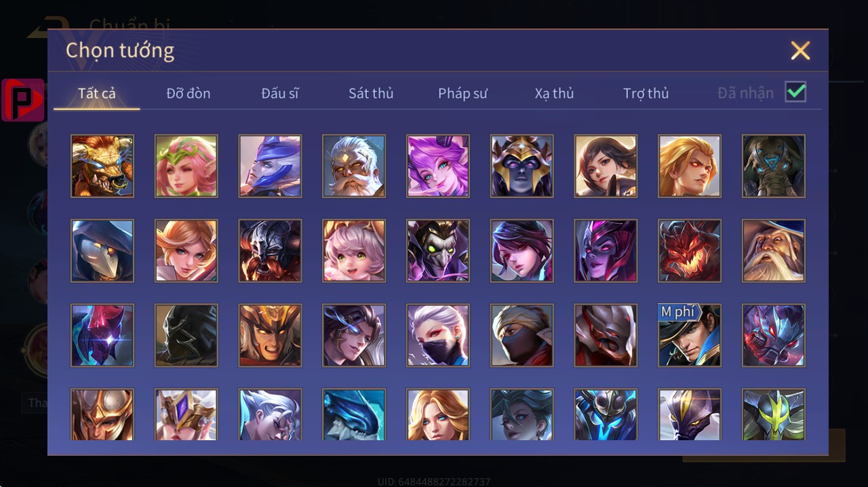Show the 'Sát thủ' heroes tab
The height and width of the screenshot is (487, 868).
[x=371, y=94]
